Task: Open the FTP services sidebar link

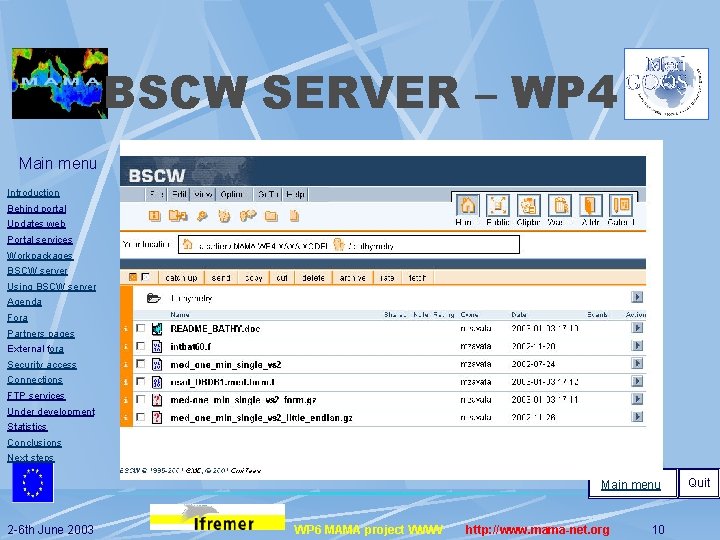Action: pyautogui.click(x=36, y=395)
